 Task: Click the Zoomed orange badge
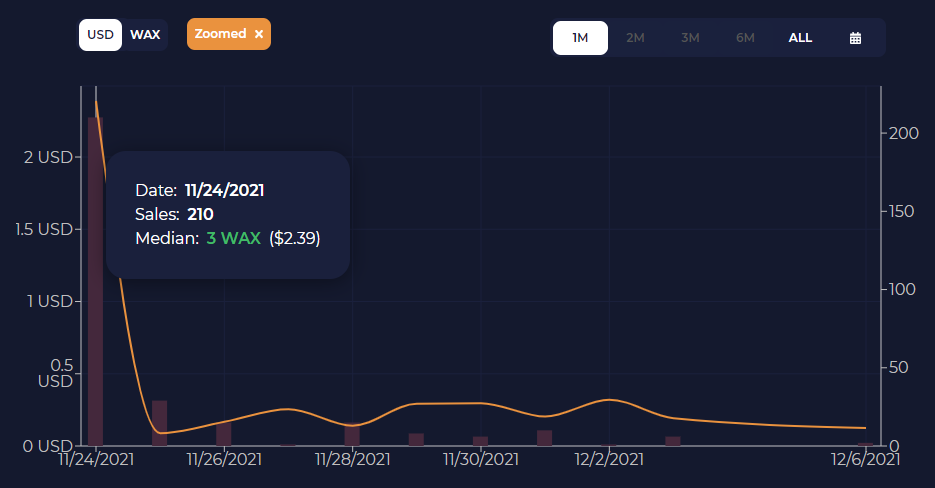(x=229, y=34)
